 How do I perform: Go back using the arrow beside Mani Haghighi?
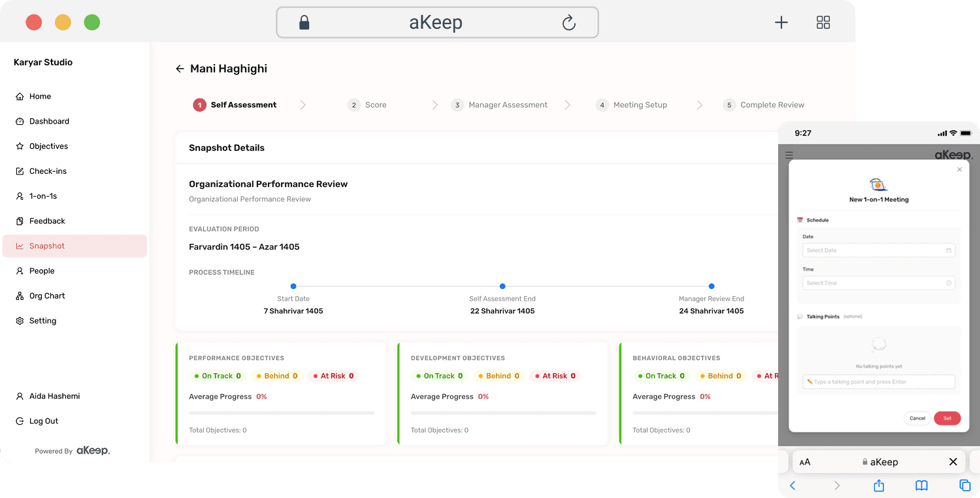click(x=180, y=69)
